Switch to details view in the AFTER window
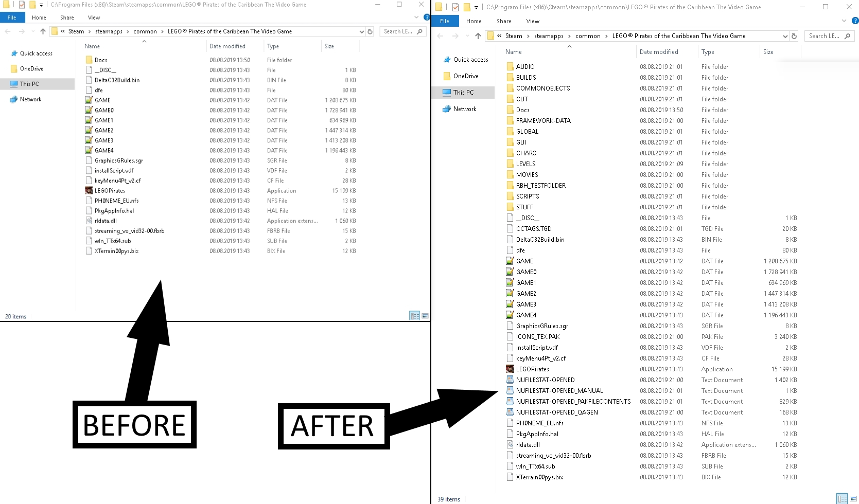The width and height of the screenshot is (859, 504). [842, 499]
